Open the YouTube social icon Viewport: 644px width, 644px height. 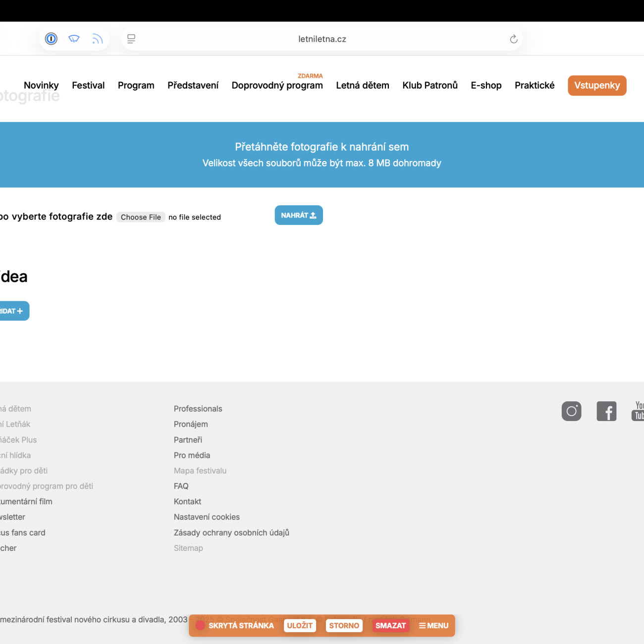[x=638, y=411]
